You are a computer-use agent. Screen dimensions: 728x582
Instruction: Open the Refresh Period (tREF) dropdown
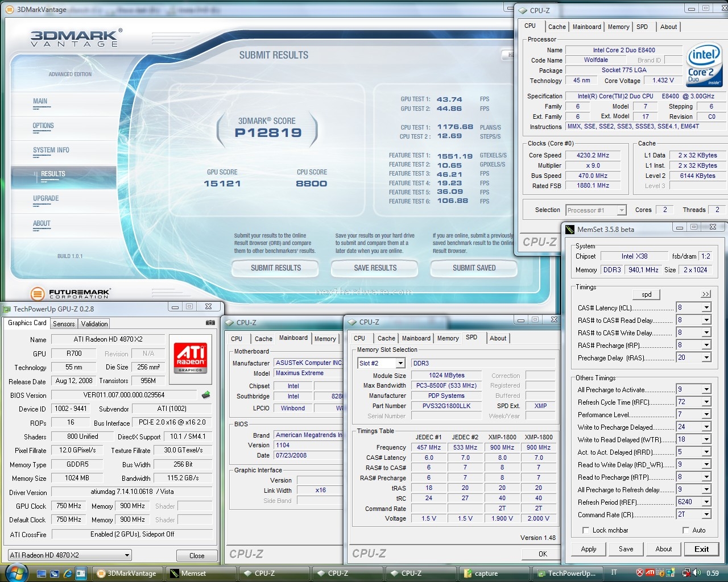coord(706,502)
